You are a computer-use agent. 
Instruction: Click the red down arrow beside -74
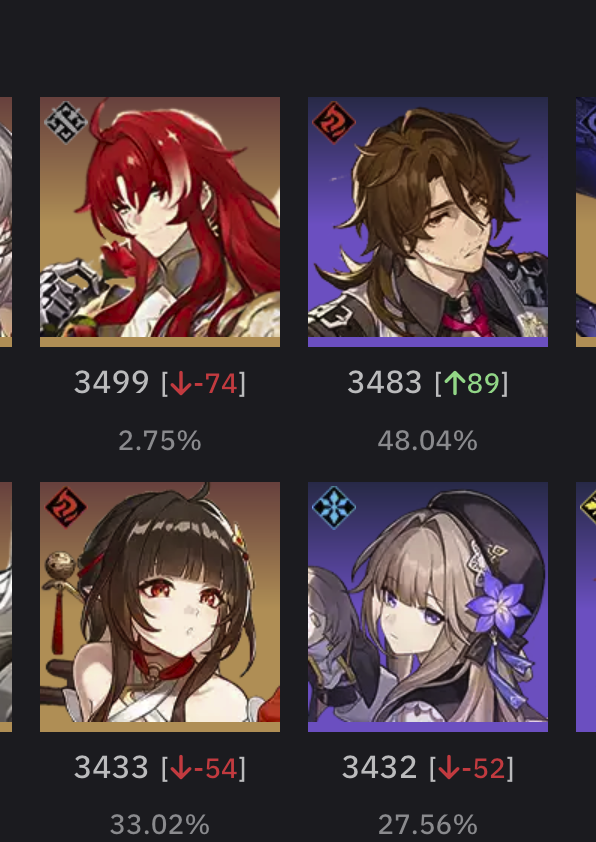point(181,383)
